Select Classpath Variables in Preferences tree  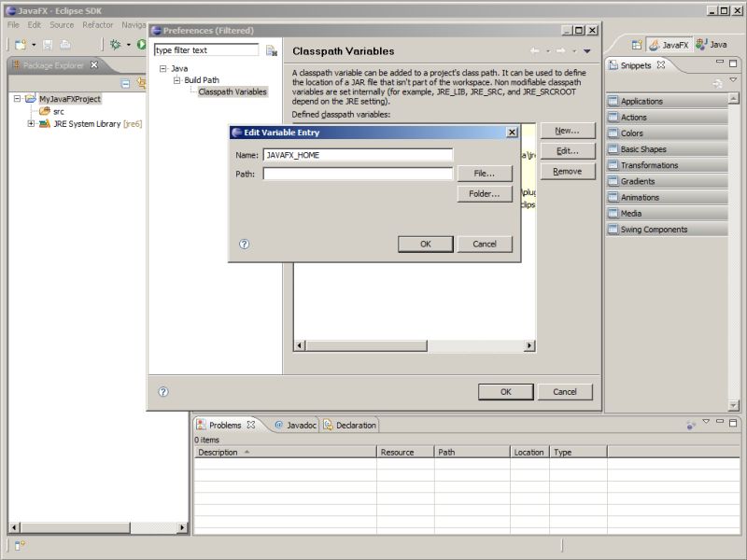point(233,91)
